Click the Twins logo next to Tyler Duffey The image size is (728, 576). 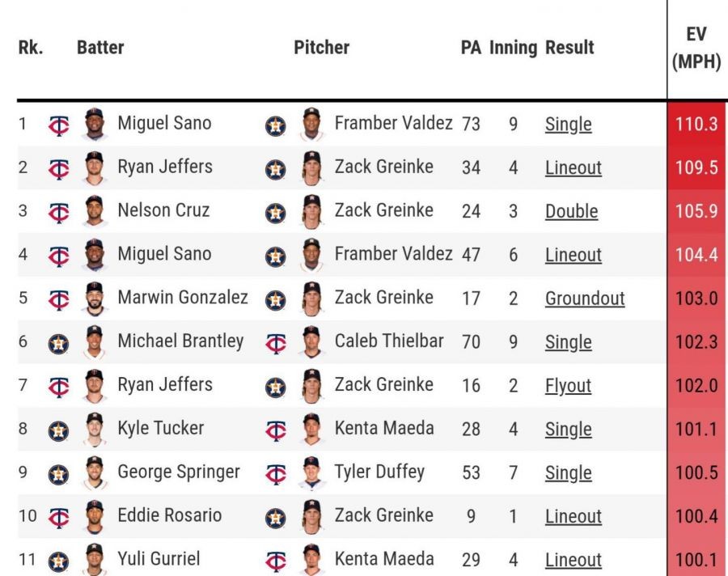[276, 474]
